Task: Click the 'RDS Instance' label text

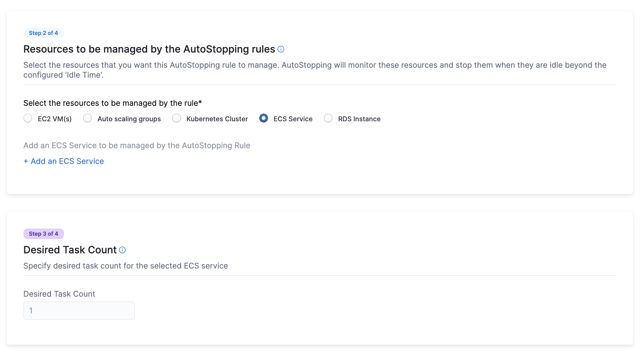Action: (x=359, y=119)
